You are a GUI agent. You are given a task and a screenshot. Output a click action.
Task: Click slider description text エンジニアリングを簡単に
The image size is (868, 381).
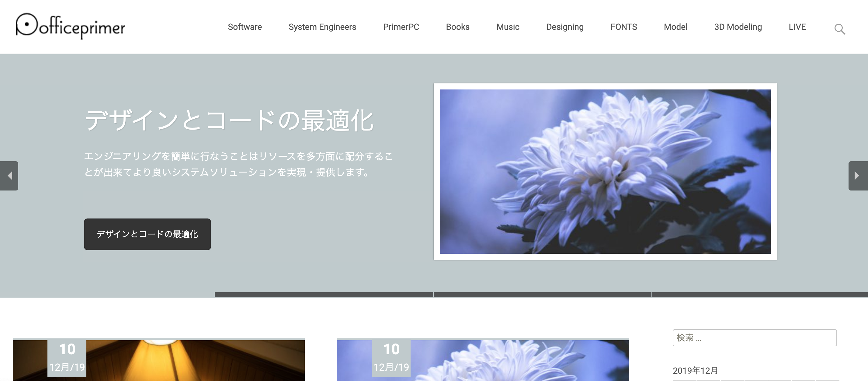coord(238,164)
